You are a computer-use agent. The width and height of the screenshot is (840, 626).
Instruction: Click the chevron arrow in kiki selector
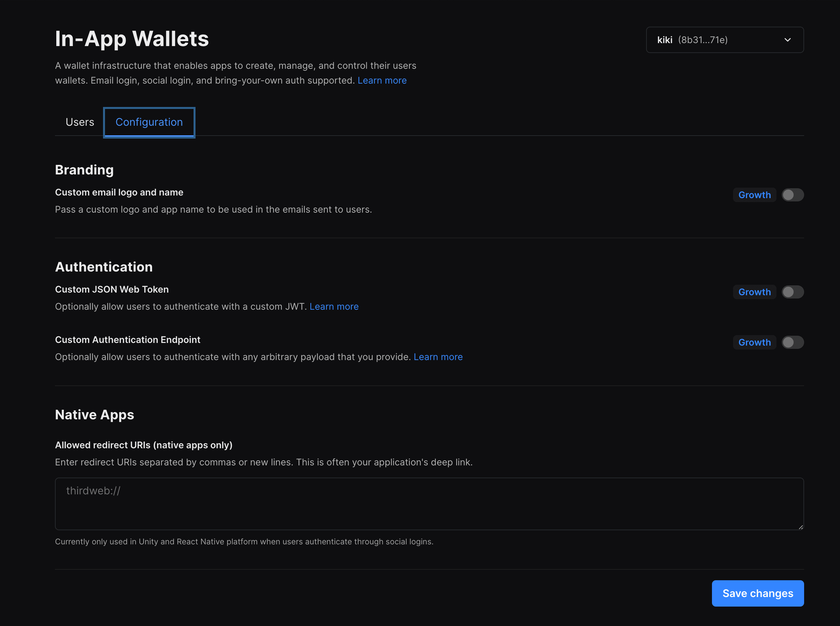787,40
